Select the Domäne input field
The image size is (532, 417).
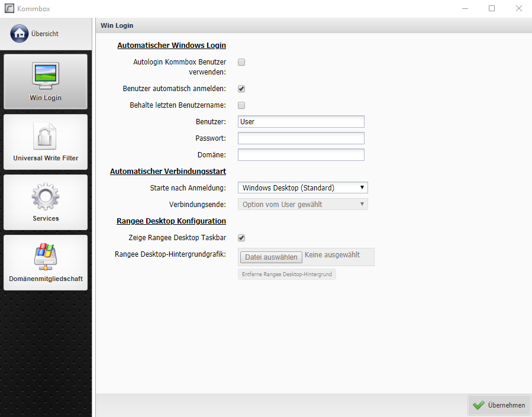tap(301, 155)
